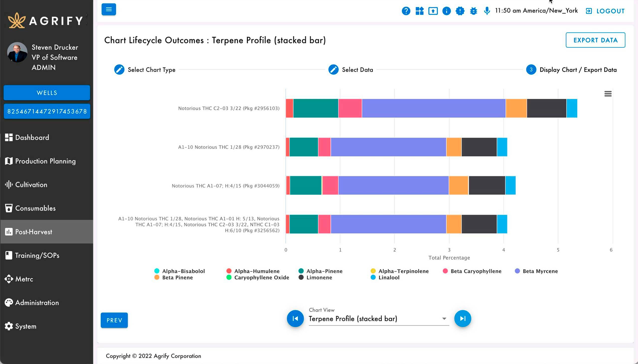Open Post-Harvest in the sidebar
Screen dimensions: 638x364
coord(47,232)
